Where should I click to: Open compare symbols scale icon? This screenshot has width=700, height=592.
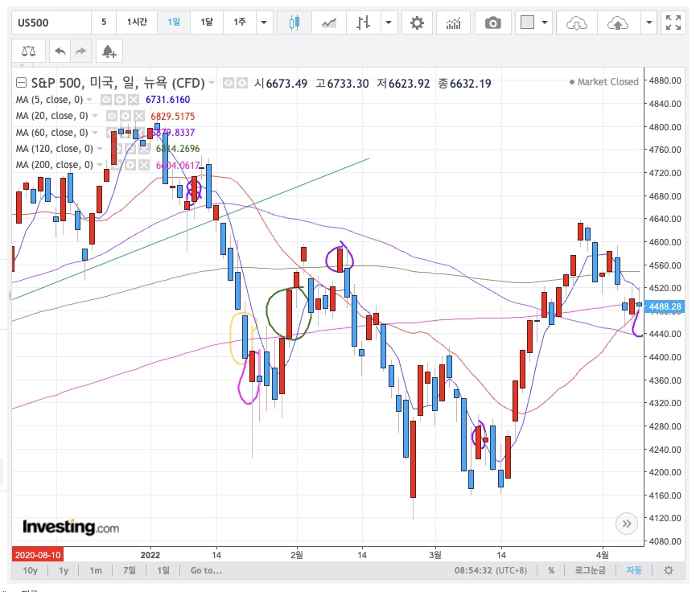click(29, 51)
